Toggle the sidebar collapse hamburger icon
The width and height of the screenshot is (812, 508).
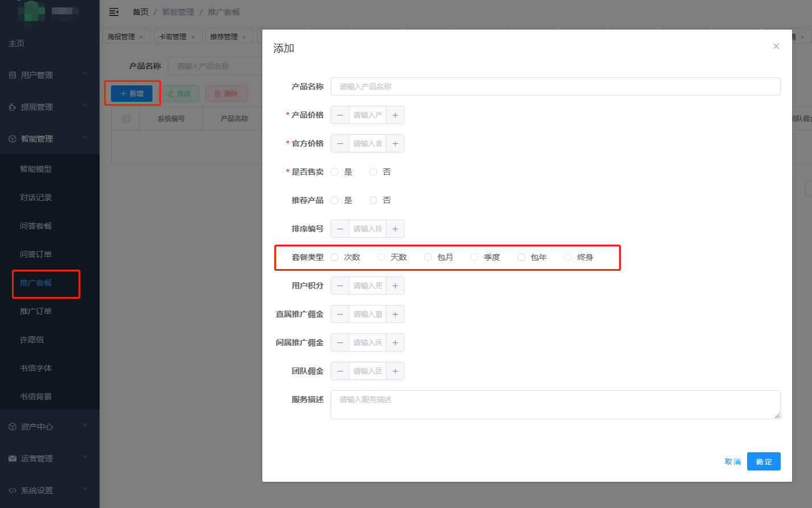click(114, 12)
